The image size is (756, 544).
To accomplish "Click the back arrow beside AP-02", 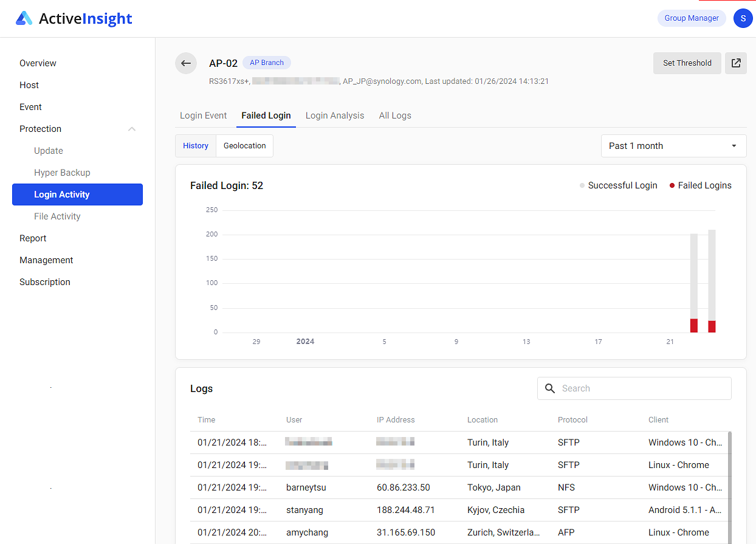I will pyautogui.click(x=186, y=63).
